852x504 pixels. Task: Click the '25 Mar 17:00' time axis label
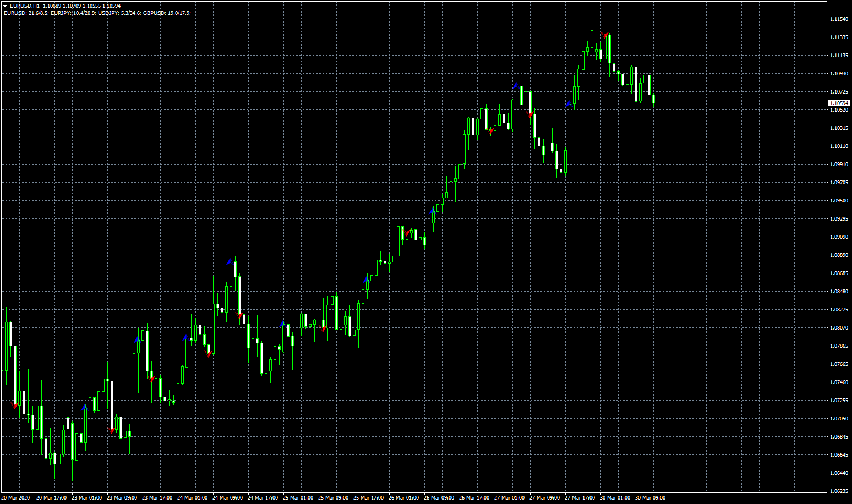point(368,498)
